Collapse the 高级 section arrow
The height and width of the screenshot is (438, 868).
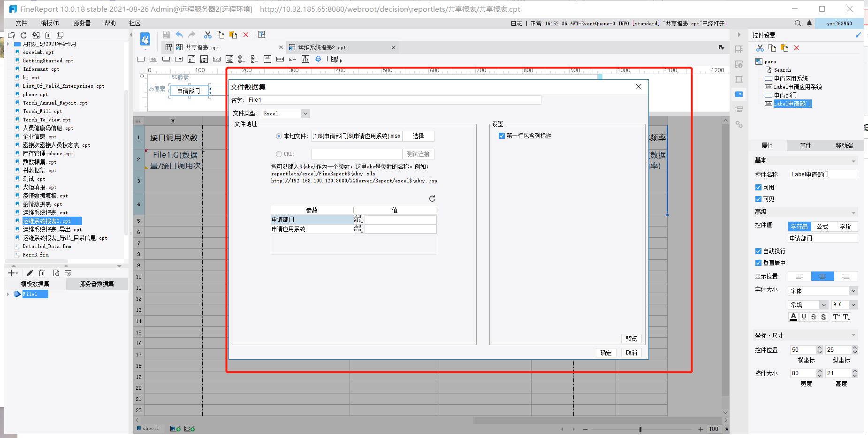(853, 212)
